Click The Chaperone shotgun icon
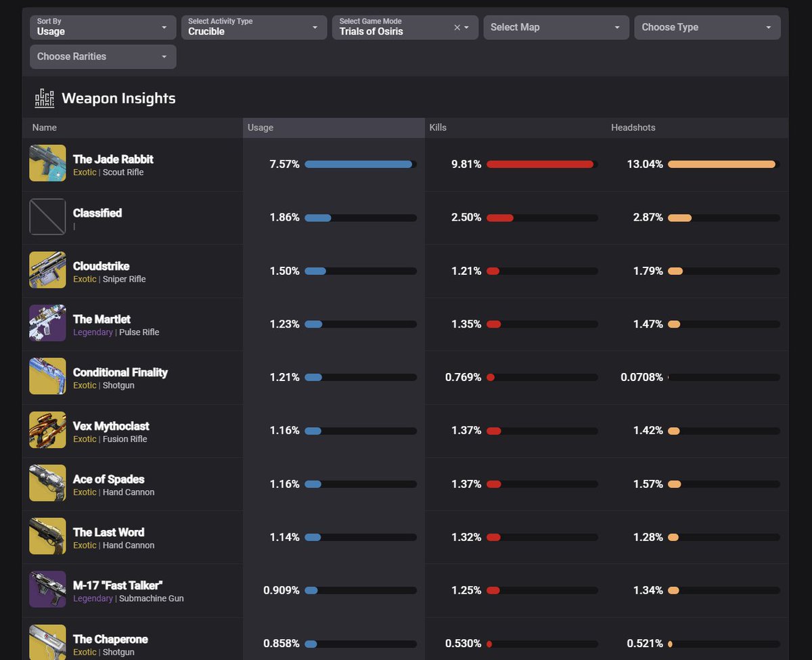Image resolution: width=812 pixels, height=660 pixels. click(47, 642)
